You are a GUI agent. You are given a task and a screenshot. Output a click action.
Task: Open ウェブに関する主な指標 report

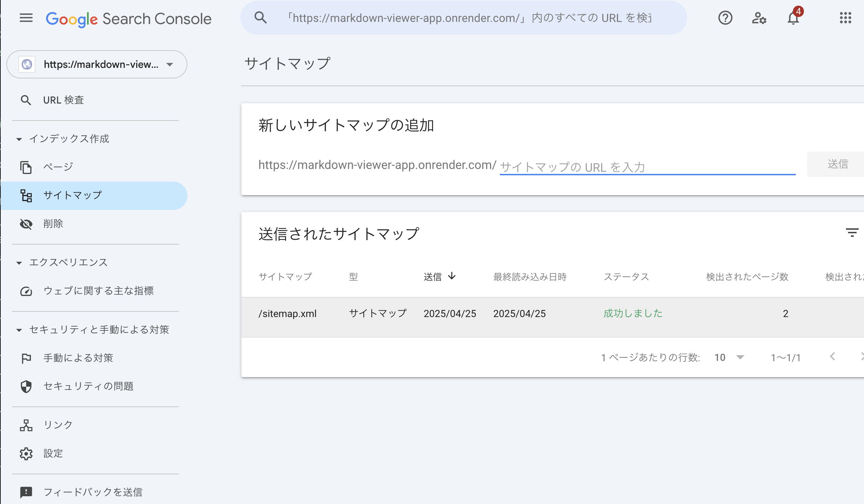[94, 291]
